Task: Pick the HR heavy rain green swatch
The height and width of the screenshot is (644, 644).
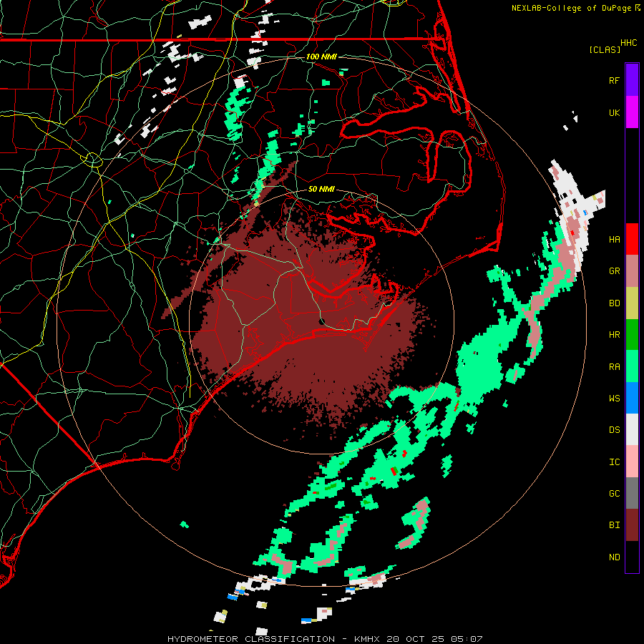Action: [632, 334]
